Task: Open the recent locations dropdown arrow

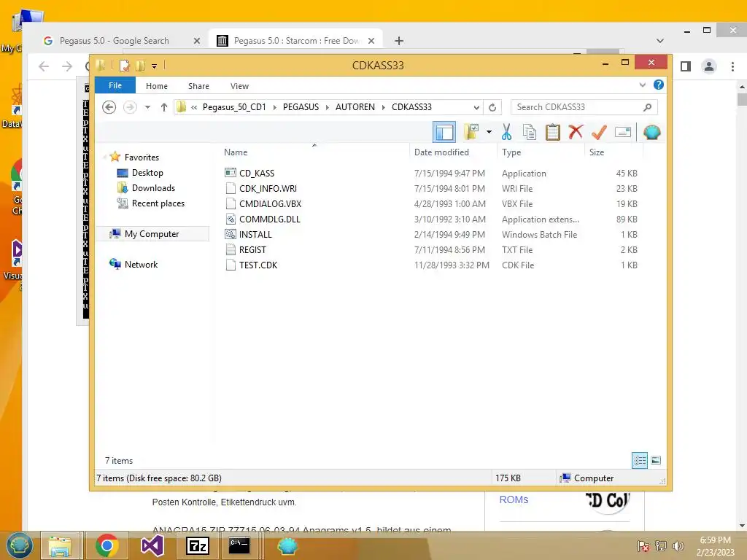Action: 147,107
